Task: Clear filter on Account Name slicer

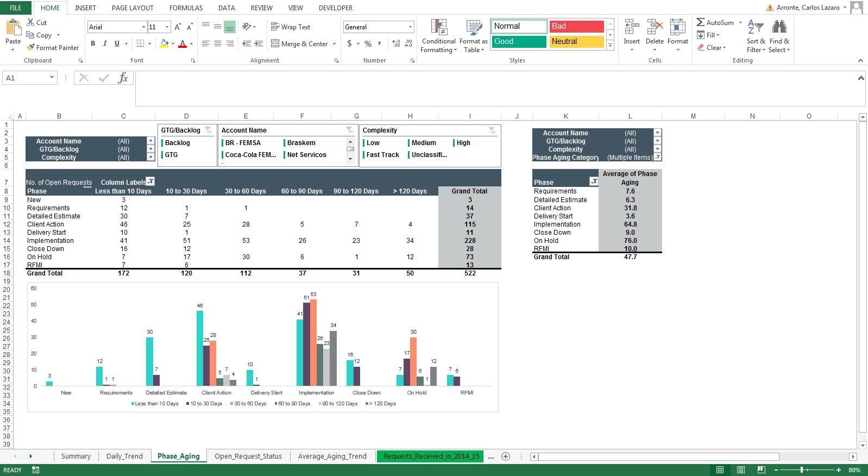Action: click(349, 130)
